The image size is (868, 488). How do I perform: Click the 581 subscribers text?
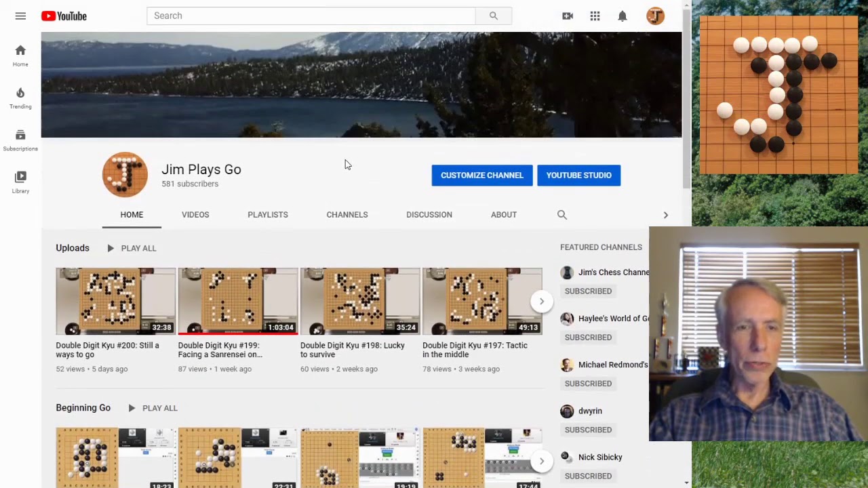coord(190,184)
